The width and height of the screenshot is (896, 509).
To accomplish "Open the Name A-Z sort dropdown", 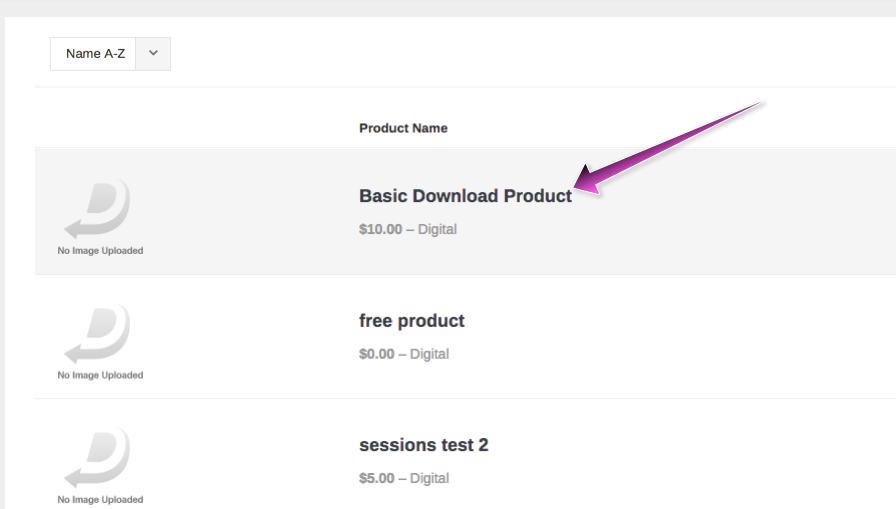I will (x=110, y=54).
